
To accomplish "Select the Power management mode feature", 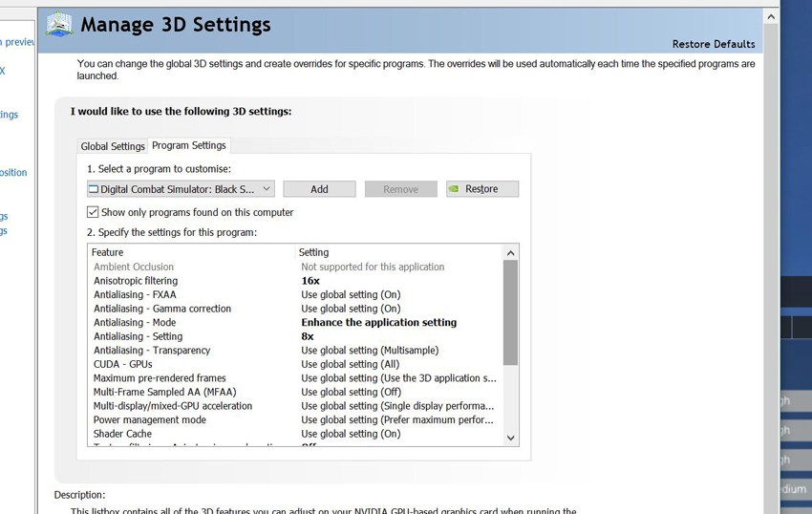I will coord(150,420).
